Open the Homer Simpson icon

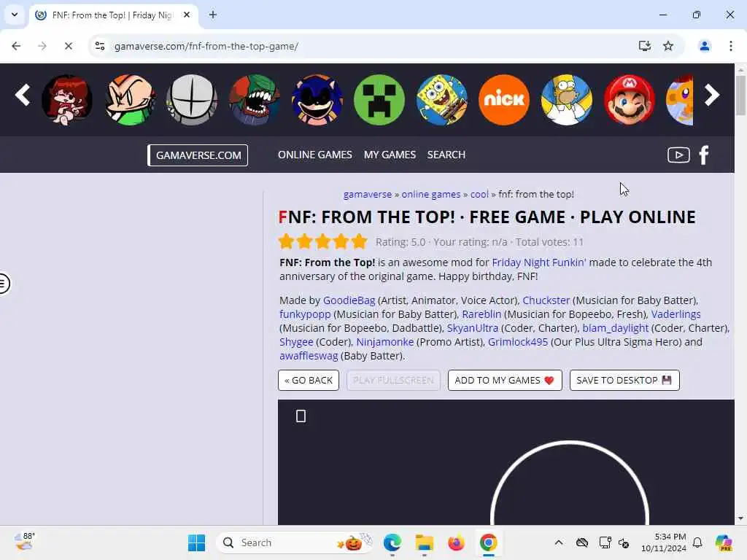coord(566,100)
